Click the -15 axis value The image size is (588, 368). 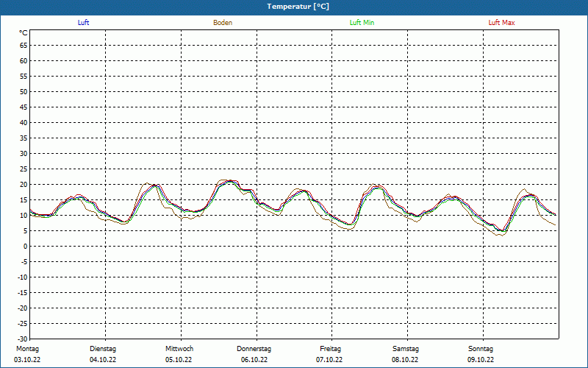pyautogui.click(x=23, y=292)
